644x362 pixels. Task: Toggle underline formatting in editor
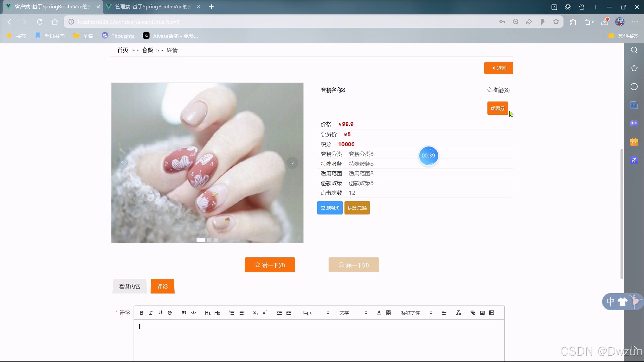[x=160, y=313]
